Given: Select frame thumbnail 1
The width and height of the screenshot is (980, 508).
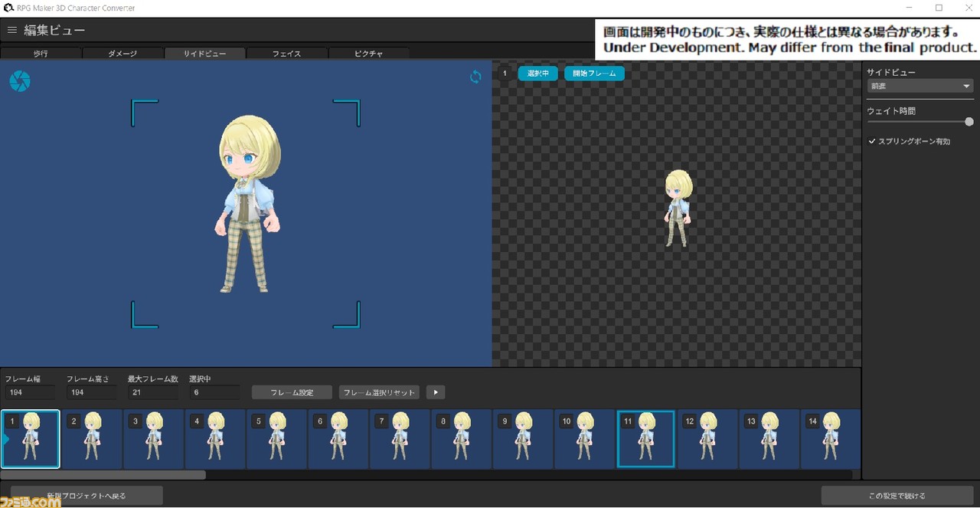Looking at the screenshot, I should (x=31, y=439).
